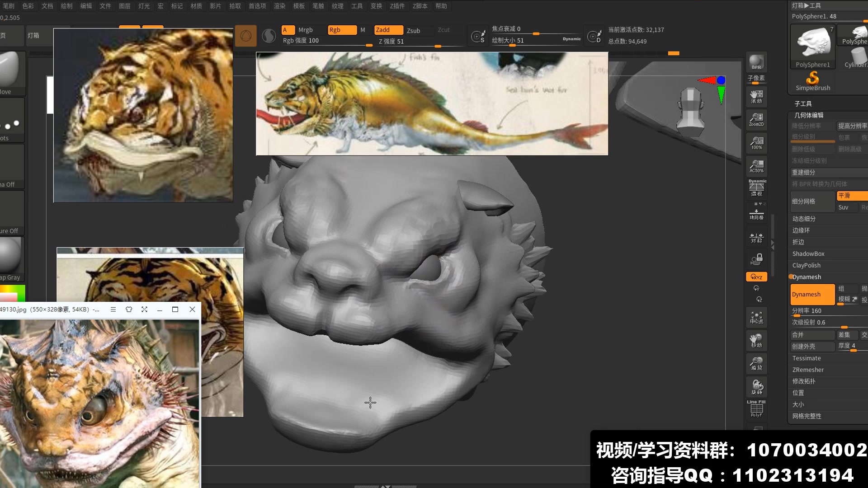Click the Line Fill PolyF icon
868x488 pixels.
click(x=756, y=408)
